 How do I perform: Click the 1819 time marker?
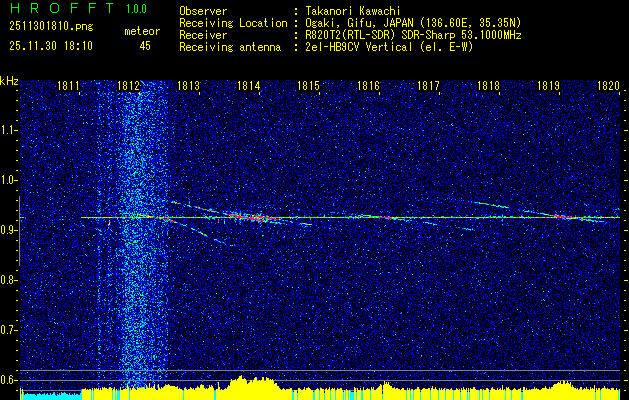click(548, 85)
